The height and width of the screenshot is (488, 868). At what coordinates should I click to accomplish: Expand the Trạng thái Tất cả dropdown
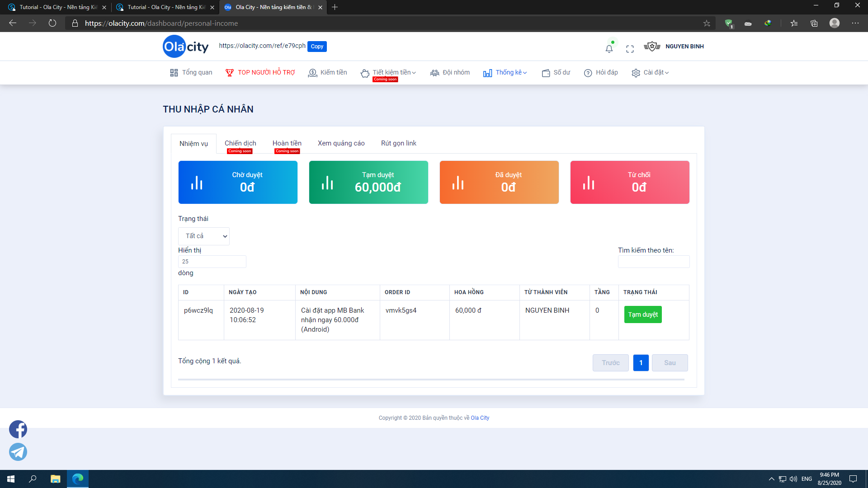click(x=204, y=236)
